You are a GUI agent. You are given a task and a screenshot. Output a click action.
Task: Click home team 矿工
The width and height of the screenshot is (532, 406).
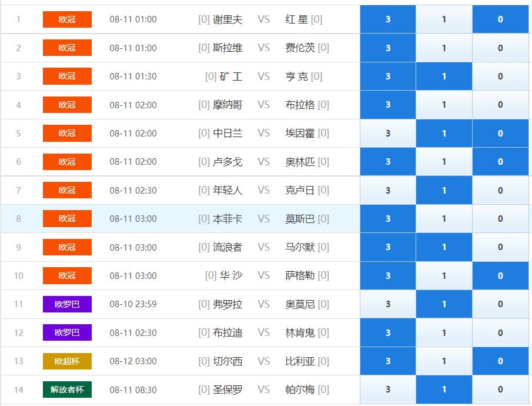pyautogui.click(x=231, y=76)
